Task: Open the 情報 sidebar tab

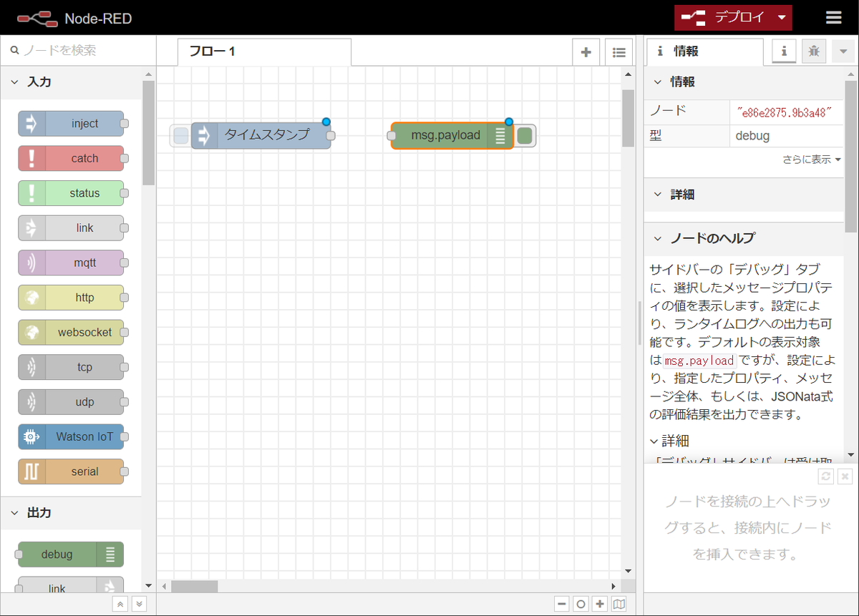Action: pos(704,51)
